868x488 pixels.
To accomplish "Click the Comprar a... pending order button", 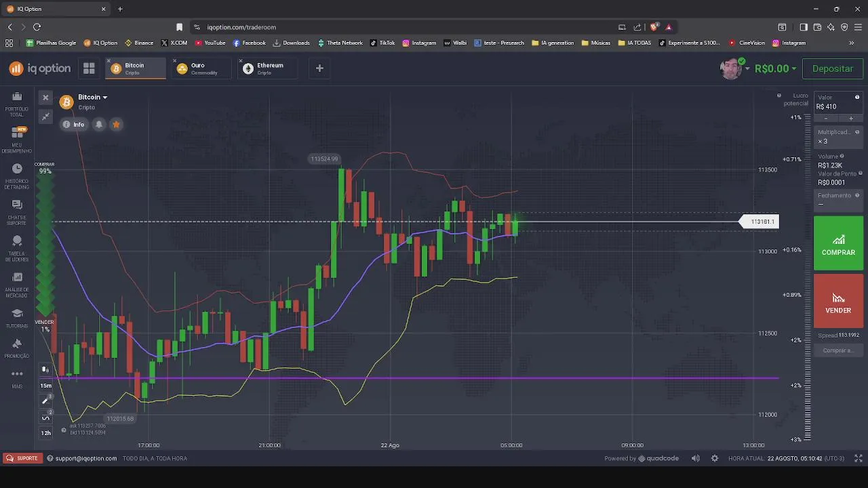I will click(838, 351).
